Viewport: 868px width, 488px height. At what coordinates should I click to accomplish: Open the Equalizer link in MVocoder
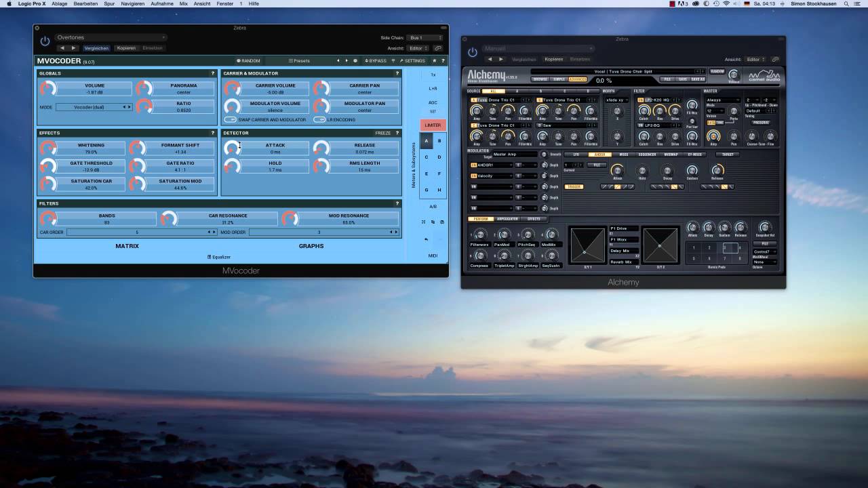219,257
